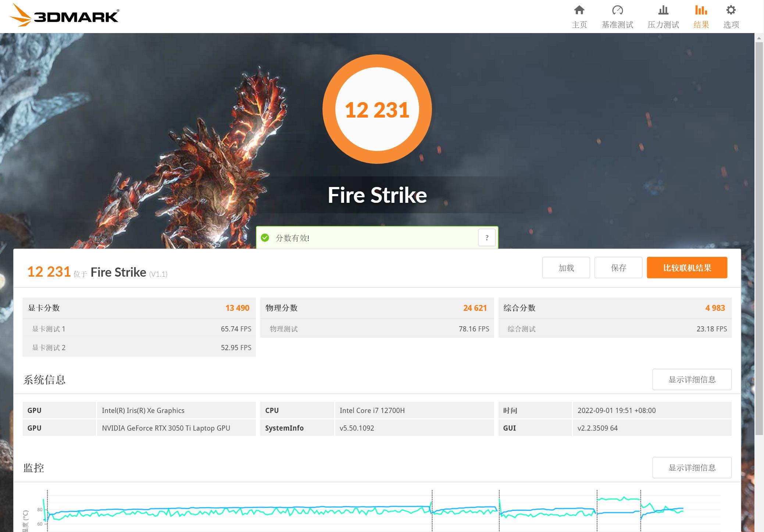The height and width of the screenshot is (532, 764).
Task: Open benchmarks gauge icon (基准测试)
Action: coord(617,10)
